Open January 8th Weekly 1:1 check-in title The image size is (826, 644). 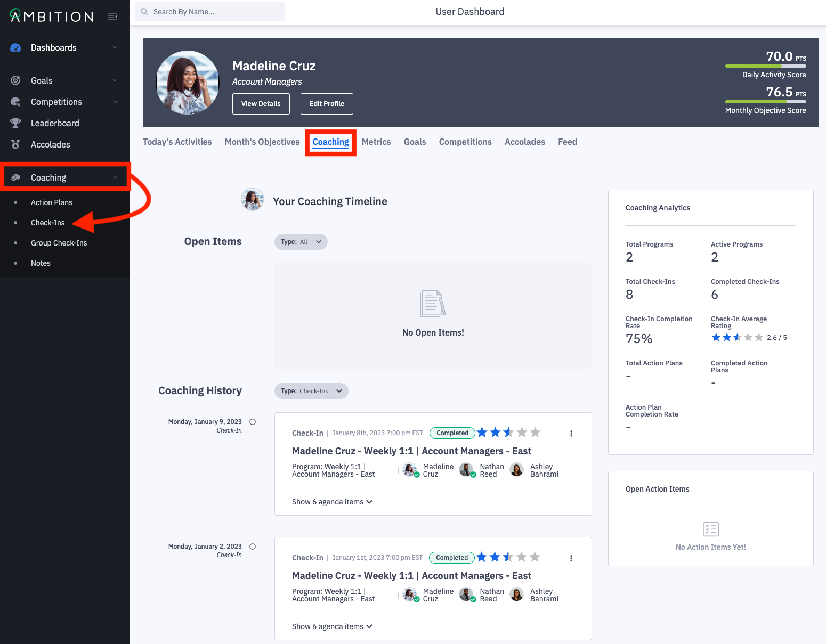411,451
